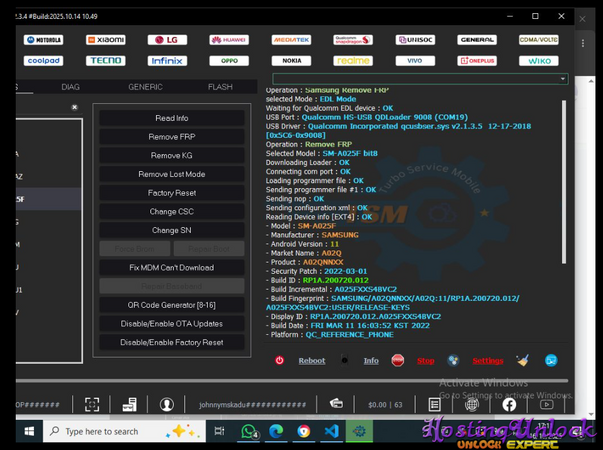Click the red power icon beside Reboot
This screenshot has width=603, height=450.
coord(280,360)
